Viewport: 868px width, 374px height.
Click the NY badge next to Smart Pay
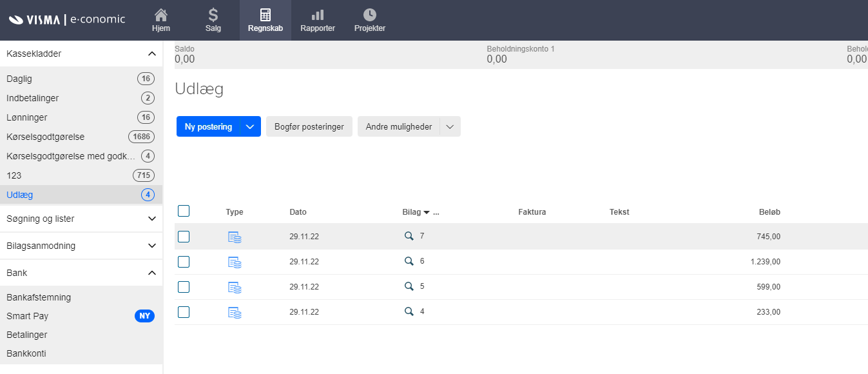coord(145,316)
